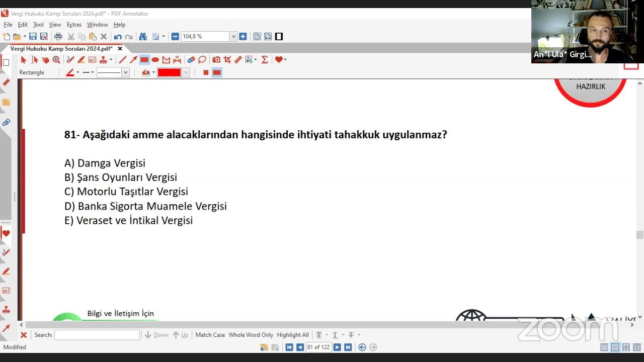Viewport: 644px width, 362px height.
Task: Print the document
Action: click(x=58, y=36)
